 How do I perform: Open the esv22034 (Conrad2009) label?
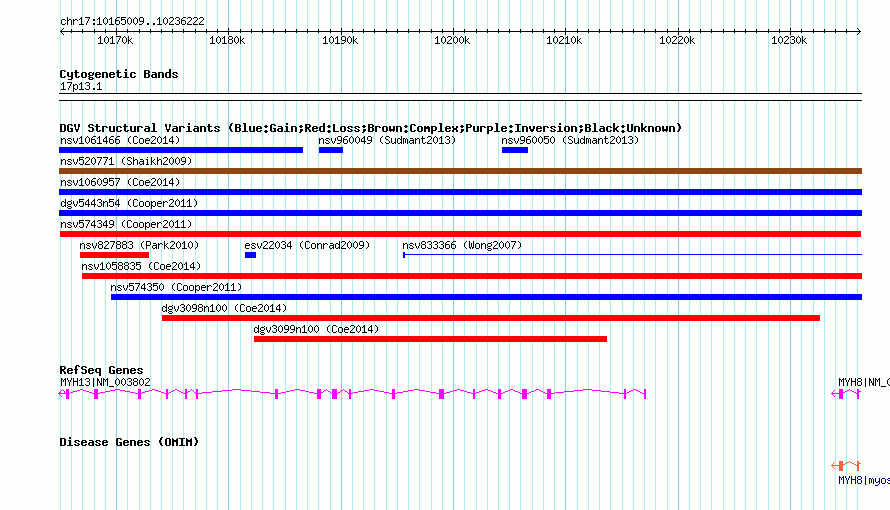click(307, 245)
